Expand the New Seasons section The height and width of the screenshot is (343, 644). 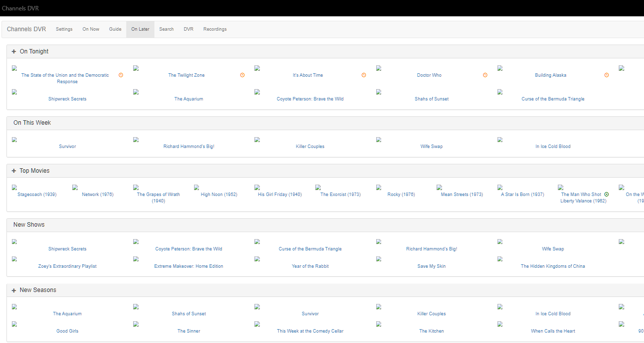[14, 290]
